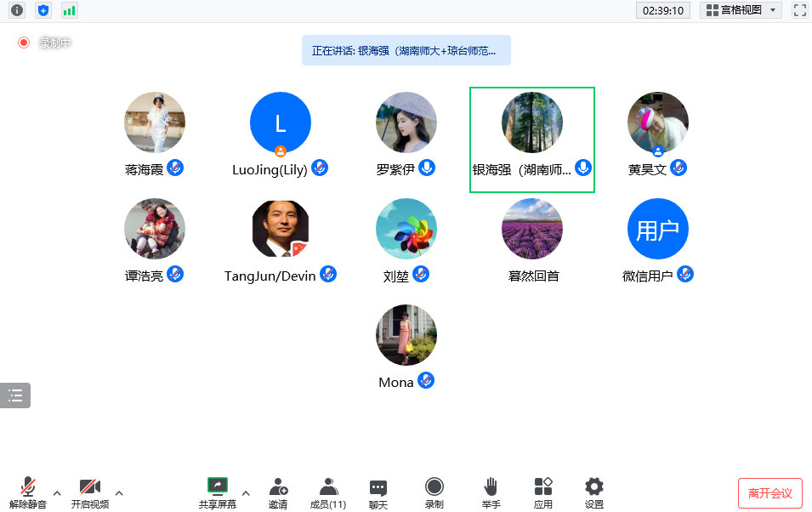Click Share Screen (共享屏幕)

[218, 492]
